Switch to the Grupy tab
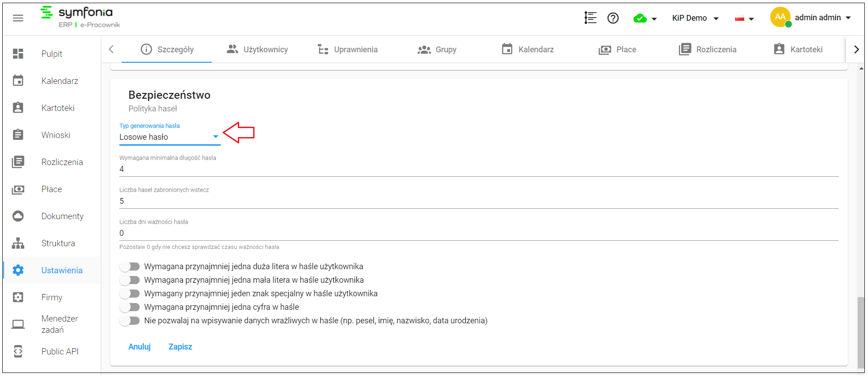This screenshot has height=377, width=868. coord(437,49)
